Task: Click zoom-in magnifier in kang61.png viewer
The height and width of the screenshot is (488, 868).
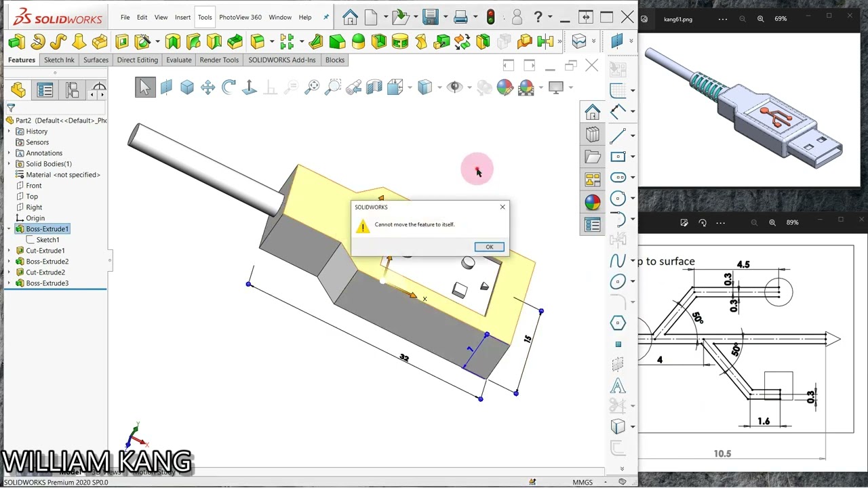Action: click(x=761, y=19)
